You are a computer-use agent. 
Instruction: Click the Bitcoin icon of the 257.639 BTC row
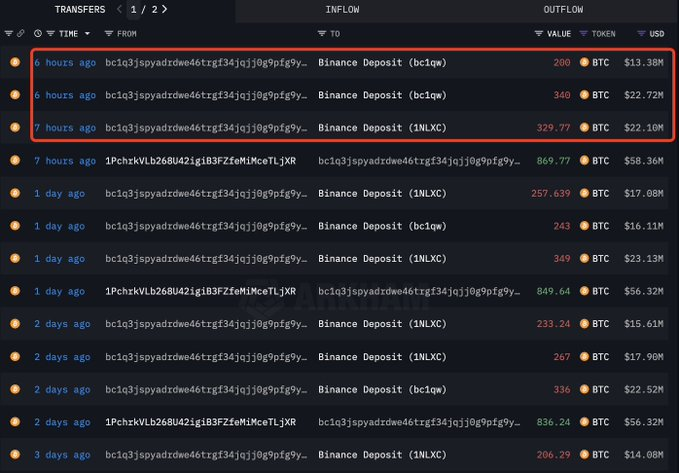[15, 193]
